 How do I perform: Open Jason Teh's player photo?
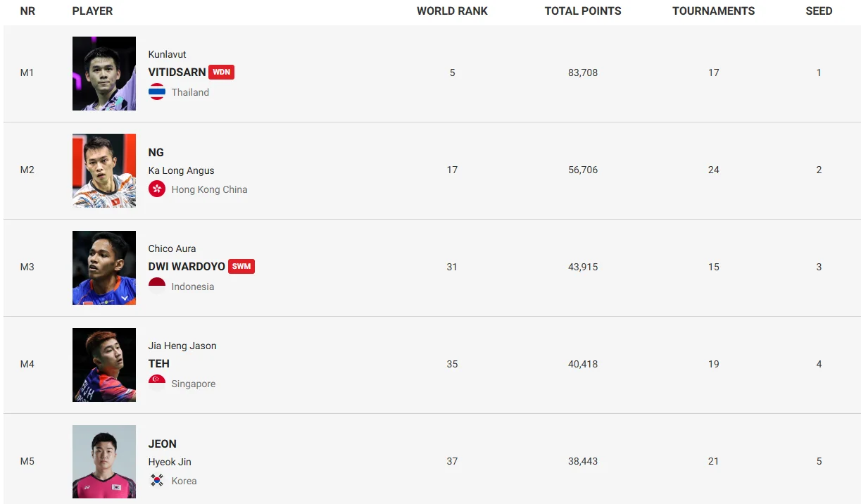104,365
